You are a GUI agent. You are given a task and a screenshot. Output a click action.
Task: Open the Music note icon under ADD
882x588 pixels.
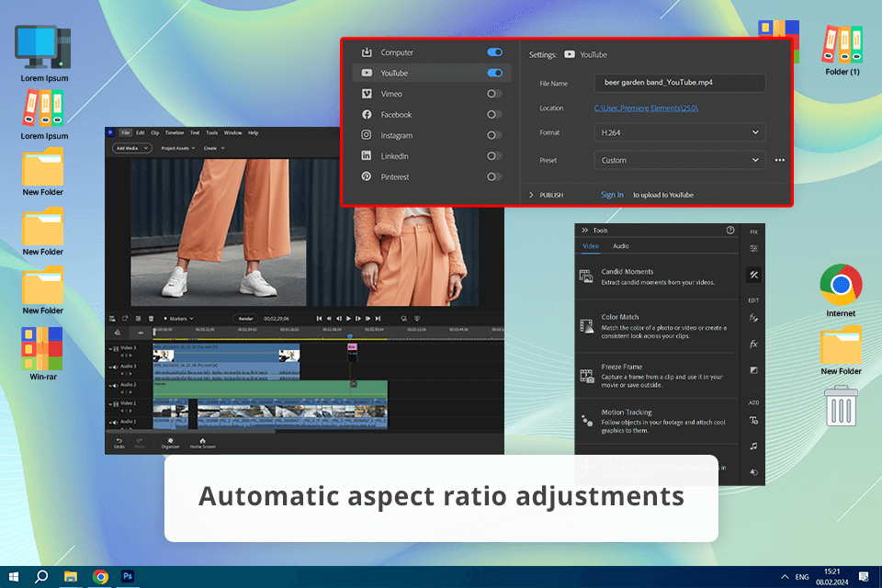coord(753,447)
